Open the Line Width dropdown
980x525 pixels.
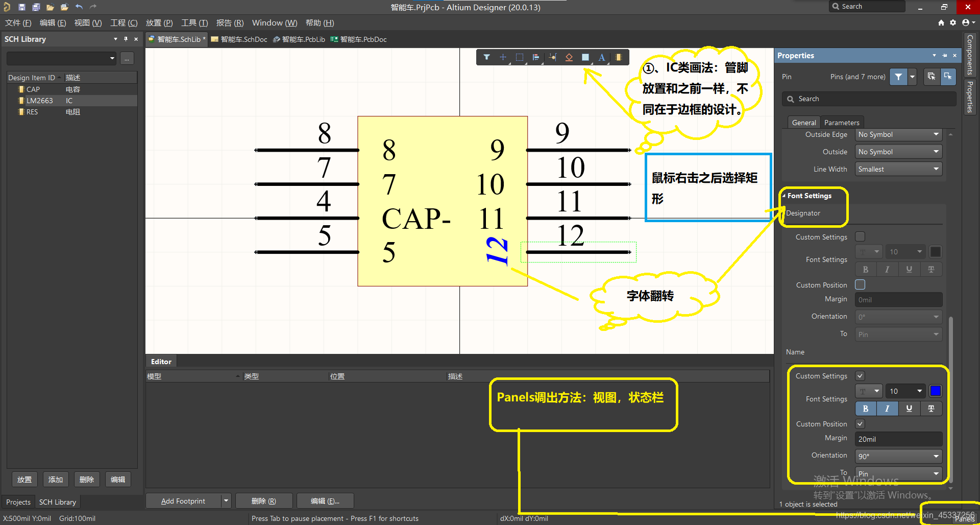[x=898, y=169]
